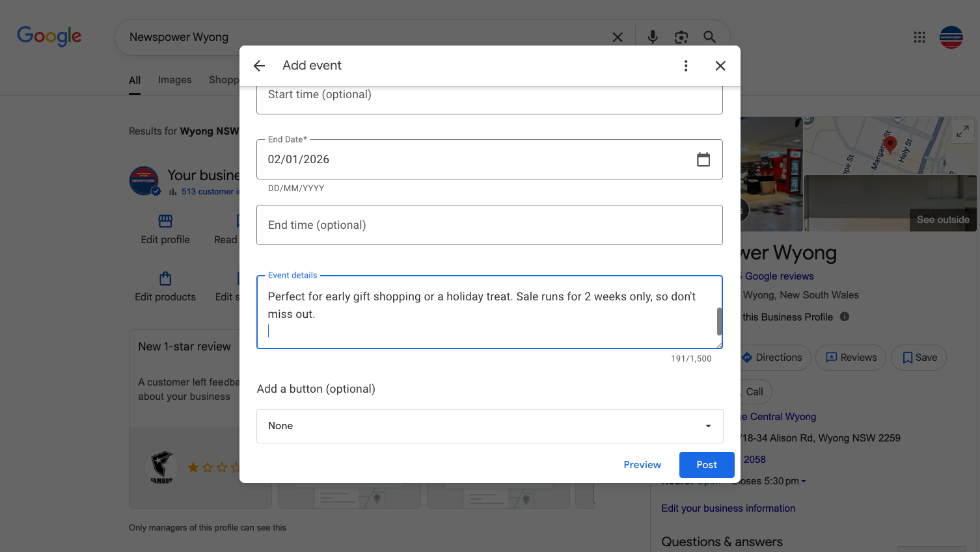The width and height of the screenshot is (980, 552).
Task: Click the Newspower business logo
Action: click(x=144, y=181)
